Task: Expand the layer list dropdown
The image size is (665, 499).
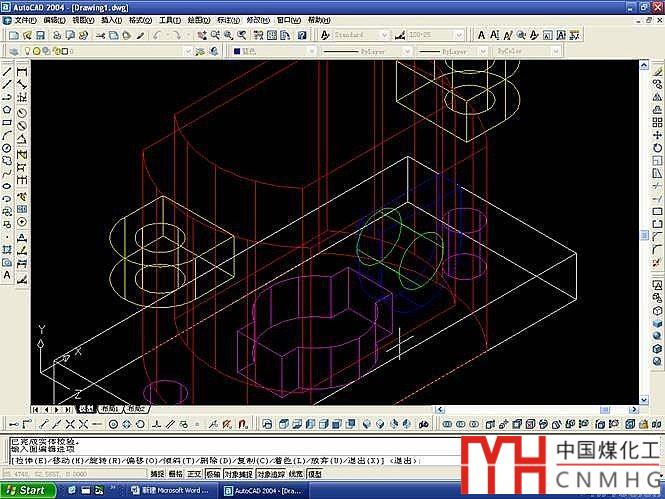Action: pos(188,51)
